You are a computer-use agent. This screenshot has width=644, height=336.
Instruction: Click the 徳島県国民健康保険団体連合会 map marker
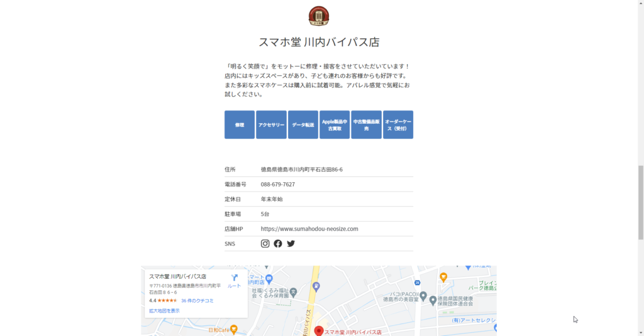[x=433, y=301]
